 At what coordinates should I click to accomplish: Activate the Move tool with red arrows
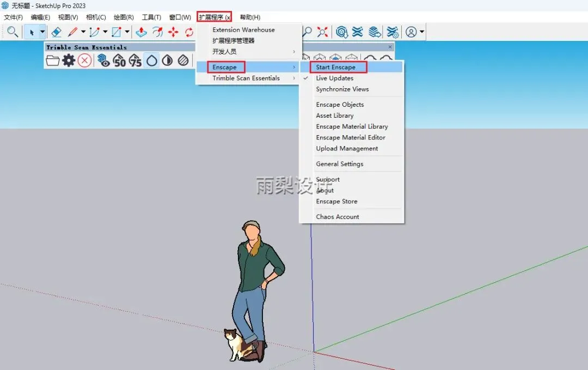[x=173, y=32]
